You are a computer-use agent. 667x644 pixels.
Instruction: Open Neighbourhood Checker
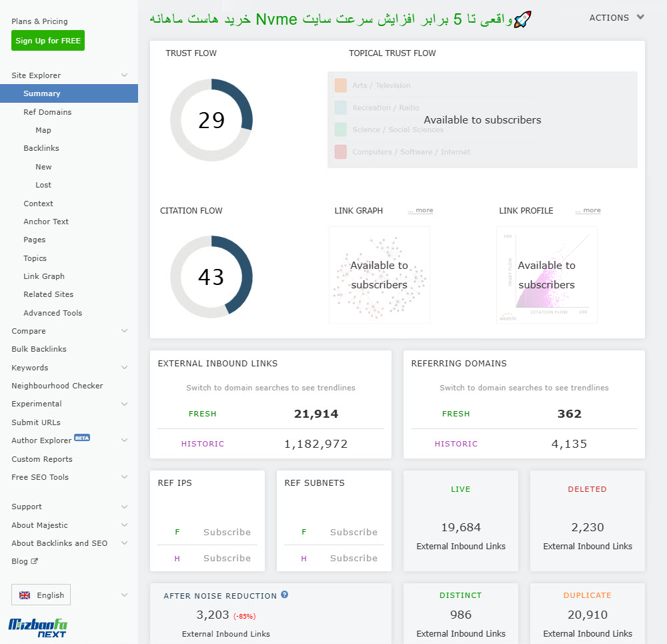(57, 386)
